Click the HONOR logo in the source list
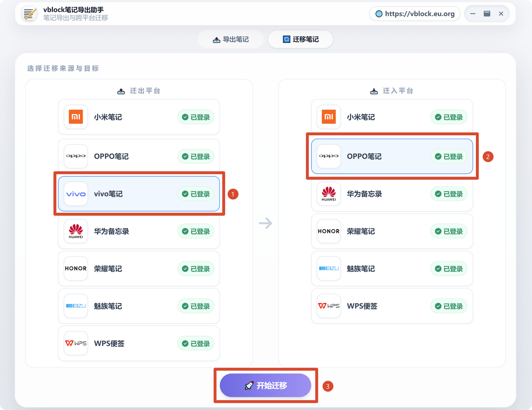This screenshot has width=532, height=410. [76, 268]
